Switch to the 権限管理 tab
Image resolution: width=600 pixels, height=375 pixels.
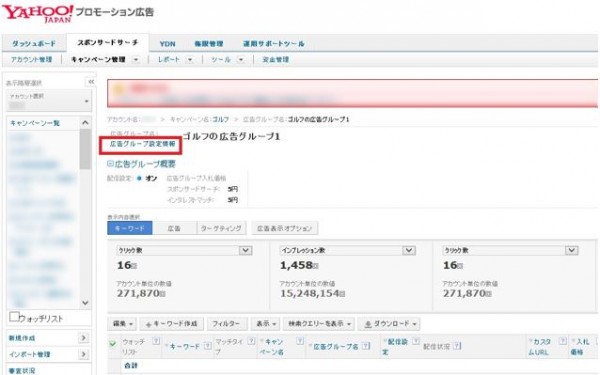pyautogui.click(x=209, y=44)
